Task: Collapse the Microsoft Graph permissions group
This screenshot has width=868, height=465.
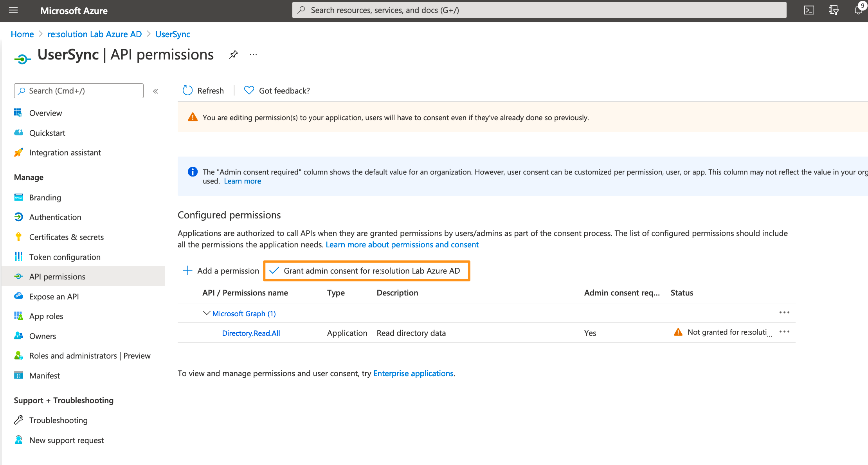Action: (206, 313)
